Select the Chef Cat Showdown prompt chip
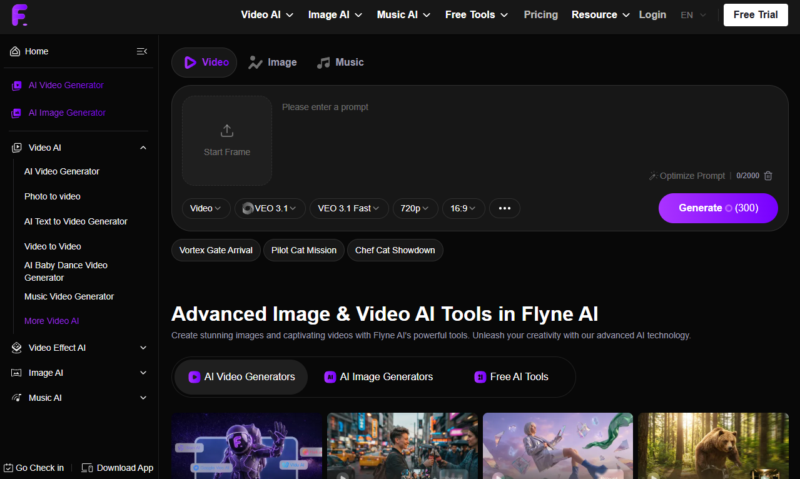Viewport: 800px width, 479px height. [x=395, y=250]
